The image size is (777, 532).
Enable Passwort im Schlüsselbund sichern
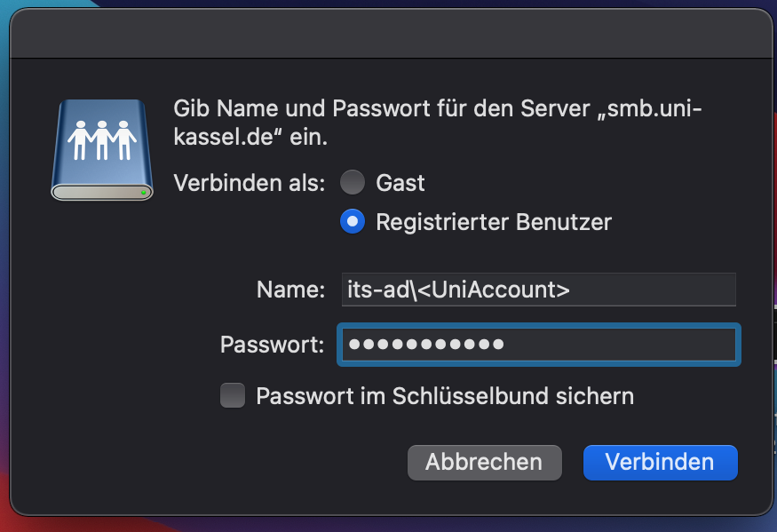[232, 395]
